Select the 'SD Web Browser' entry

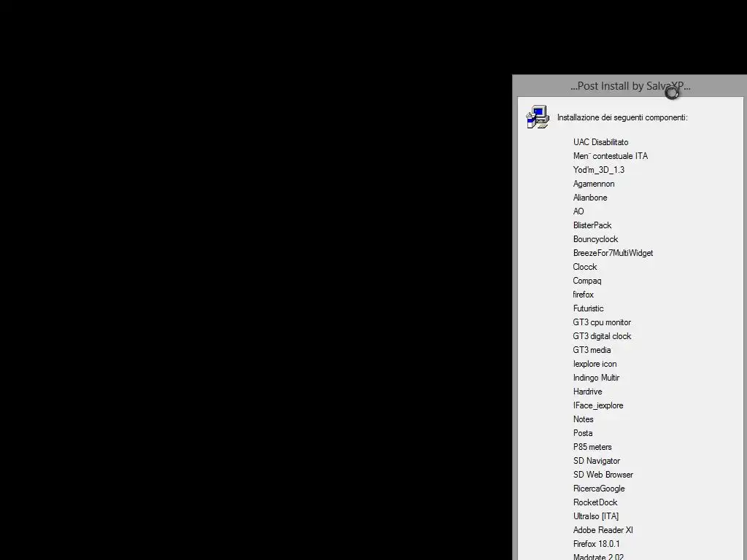[603, 475]
